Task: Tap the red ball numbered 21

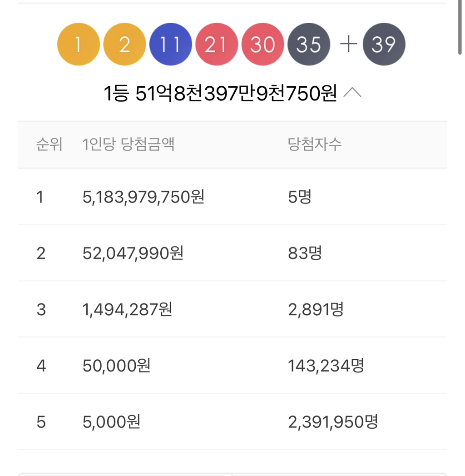Action: (x=217, y=45)
